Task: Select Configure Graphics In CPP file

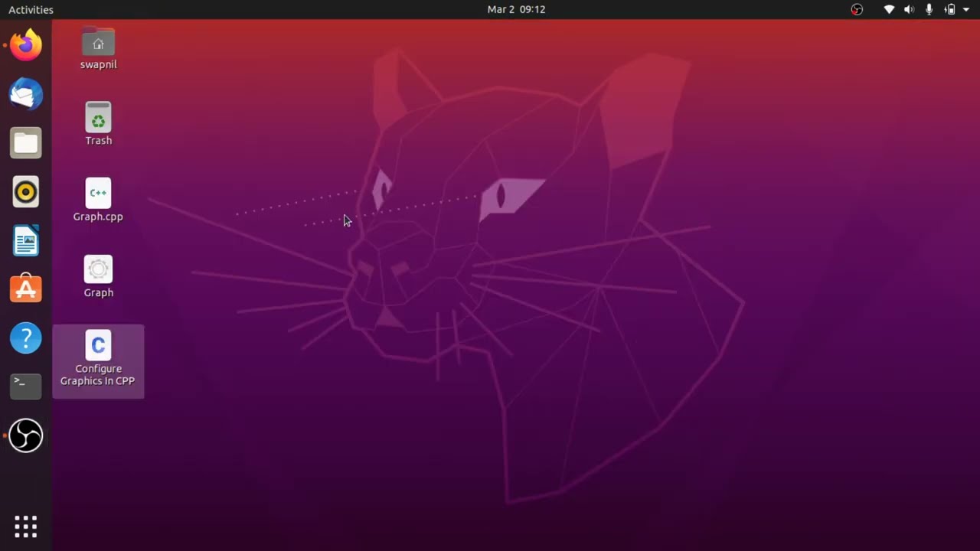Action: click(98, 345)
